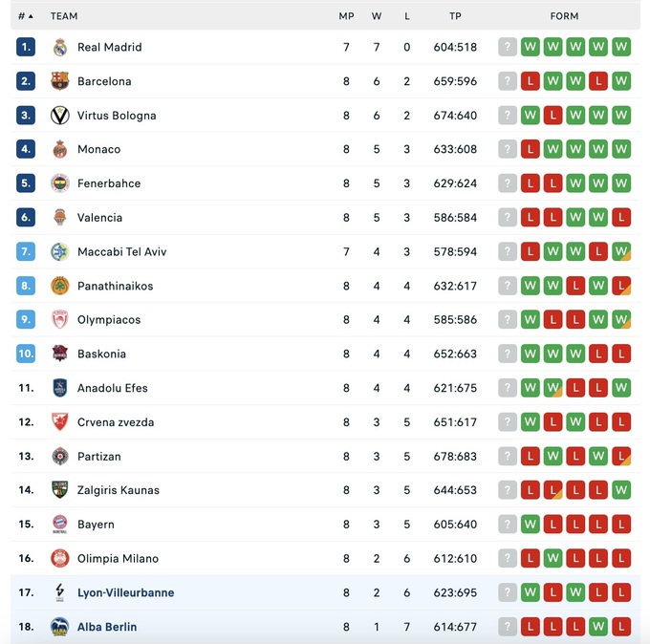Click the MP column header
This screenshot has height=644, width=650.
tap(346, 16)
